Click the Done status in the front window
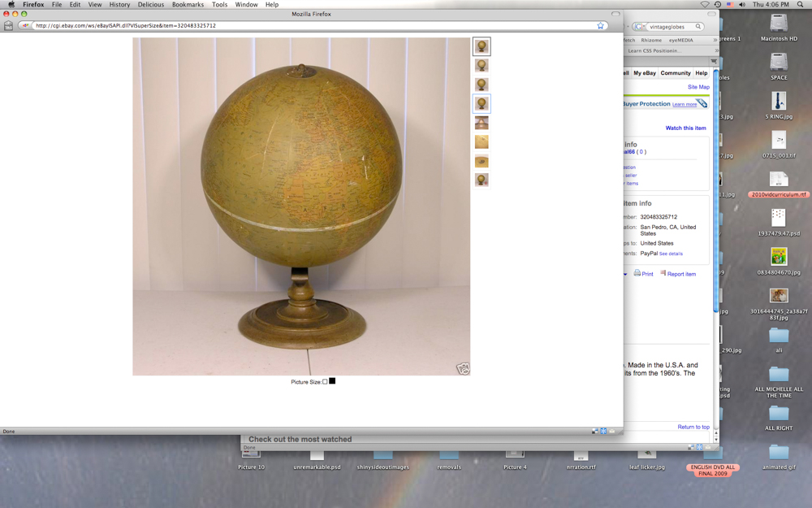Screen dimensions: 812x508 (x=9, y=432)
